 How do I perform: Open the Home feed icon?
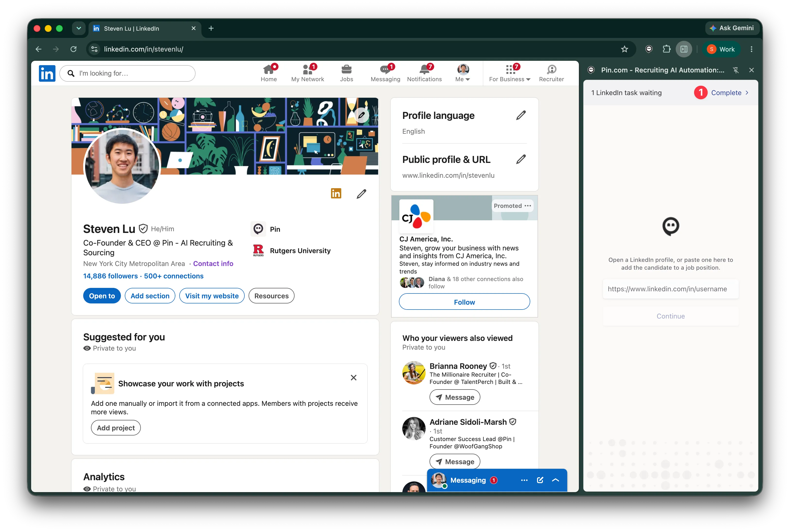[x=269, y=73]
